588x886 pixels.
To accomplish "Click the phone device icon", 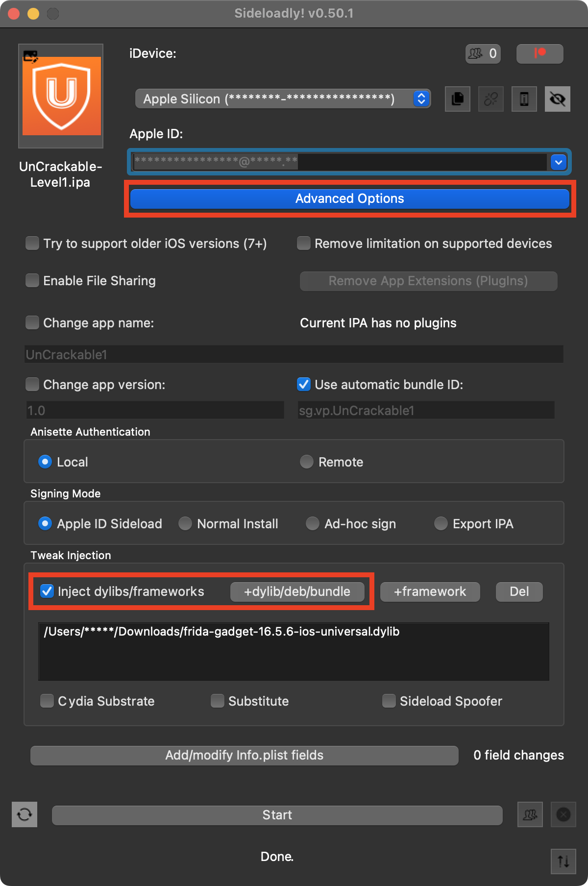I will click(524, 99).
